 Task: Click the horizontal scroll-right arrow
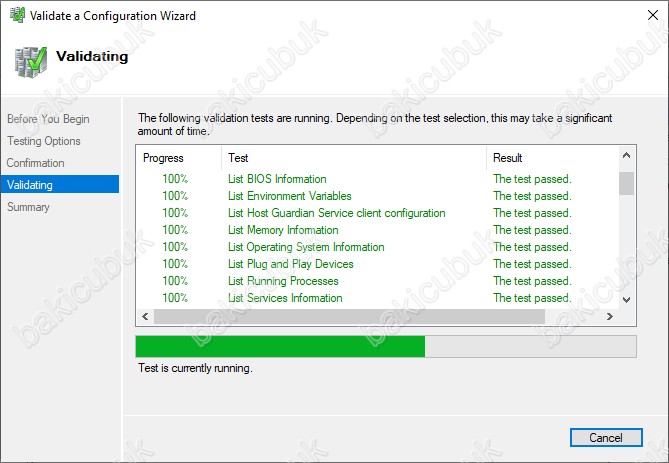(610, 316)
